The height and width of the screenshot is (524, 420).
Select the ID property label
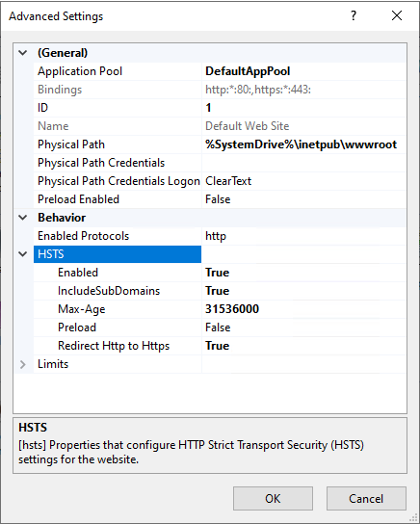click(42, 108)
